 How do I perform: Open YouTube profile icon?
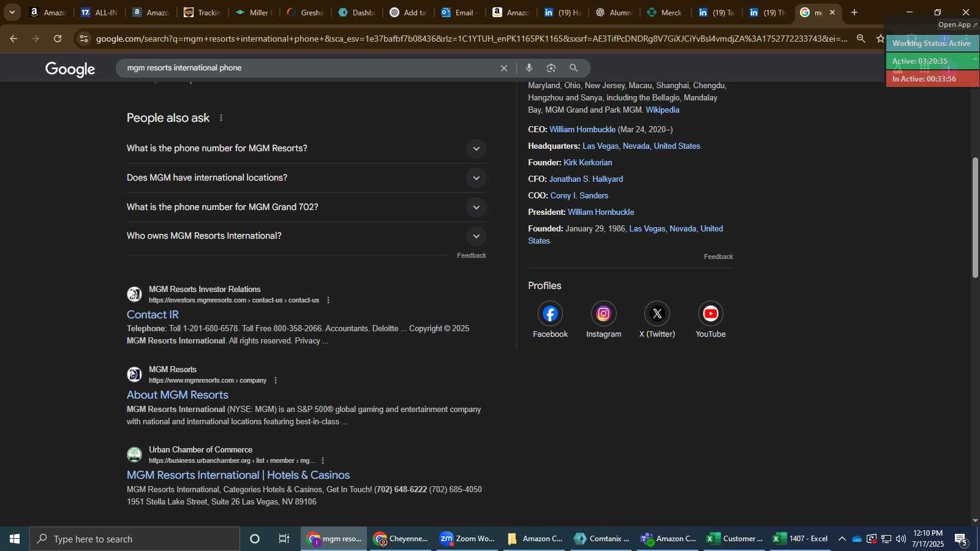click(x=710, y=313)
